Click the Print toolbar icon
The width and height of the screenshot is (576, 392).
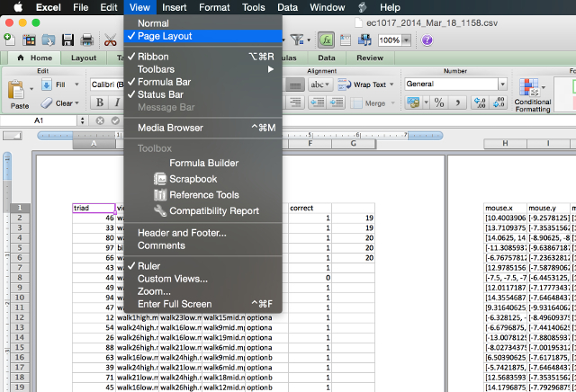(x=87, y=40)
